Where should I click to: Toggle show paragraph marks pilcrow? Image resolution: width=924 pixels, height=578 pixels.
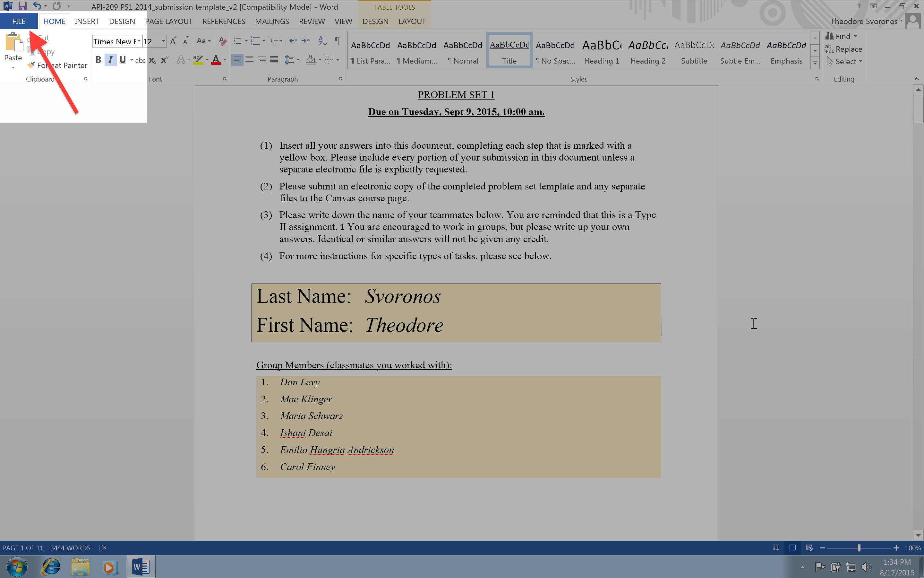coord(338,41)
